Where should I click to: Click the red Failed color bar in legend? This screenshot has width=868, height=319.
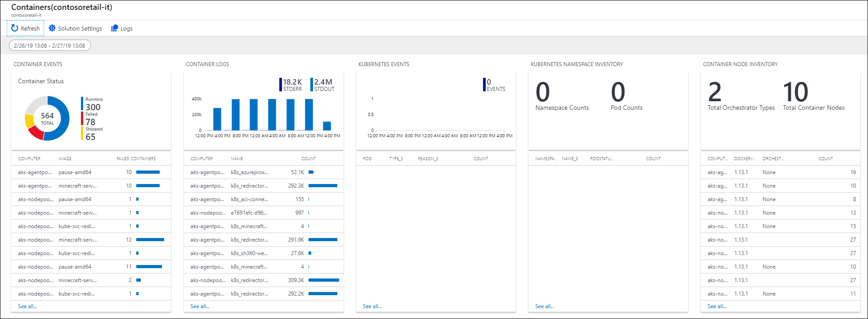[x=82, y=118]
